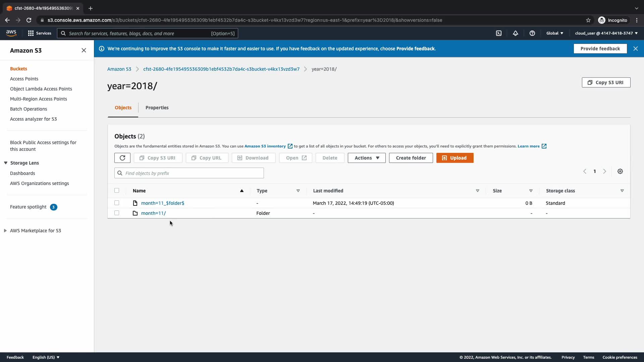The image size is (644, 362).
Task: Click the Services grid icon
Action: (31, 33)
